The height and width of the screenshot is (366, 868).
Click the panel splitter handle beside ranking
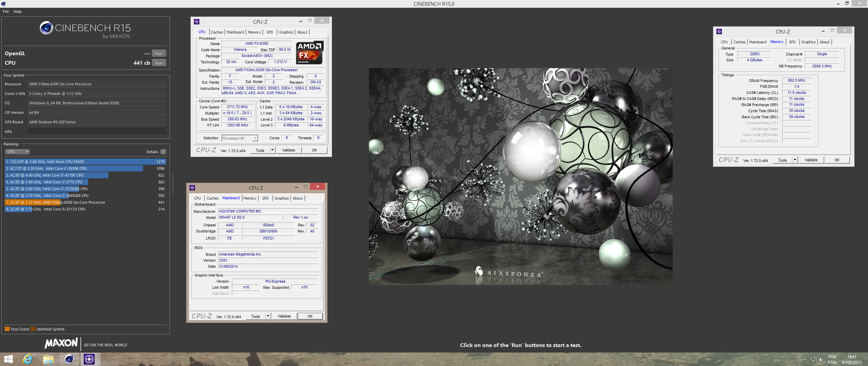[x=173, y=183]
